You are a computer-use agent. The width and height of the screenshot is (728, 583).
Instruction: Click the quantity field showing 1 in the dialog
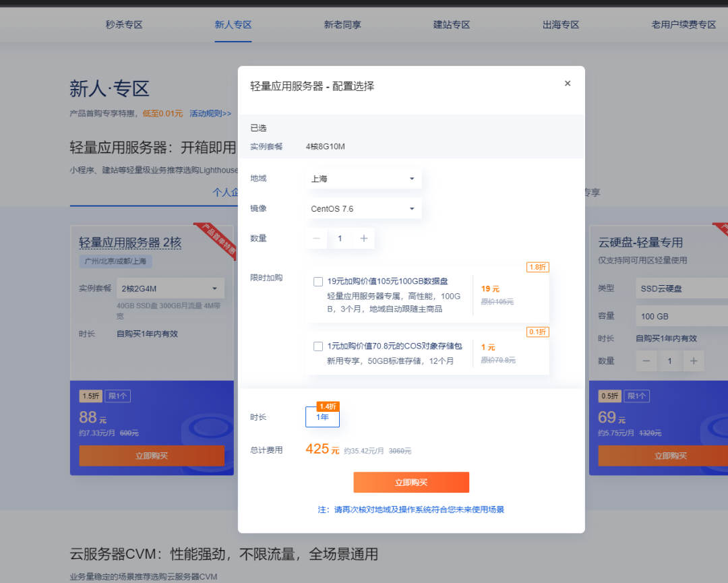click(340, 239)
